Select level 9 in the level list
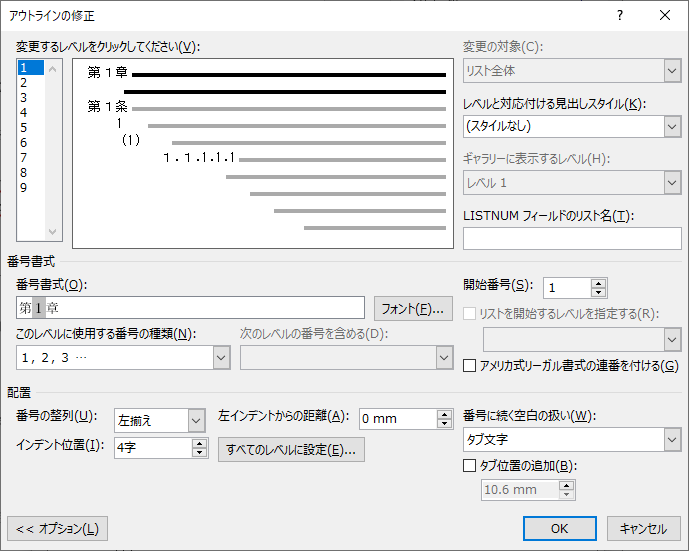 (x=24, y=188)
